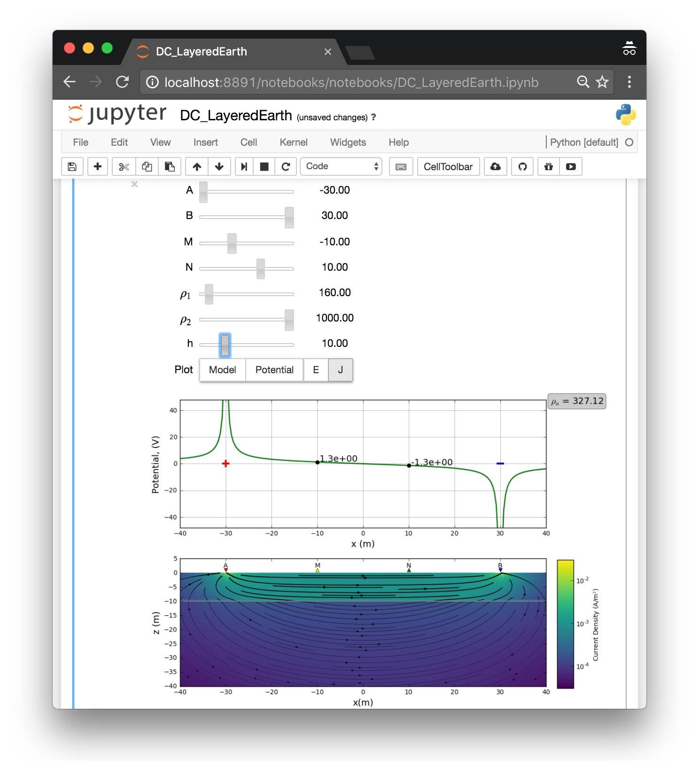The width and height of the screenshot is (699, 784).
Task: Click the save notebook icon
Action: coord(72,166)
